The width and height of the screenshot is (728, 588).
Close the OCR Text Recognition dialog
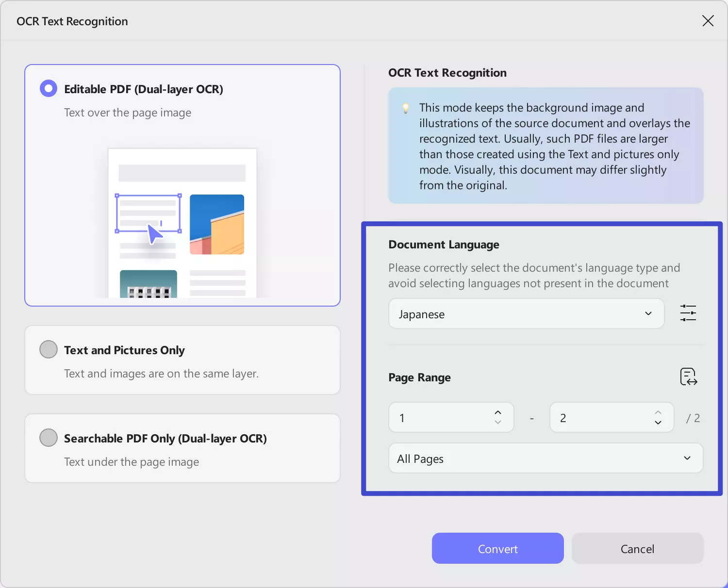pos(708,21)
